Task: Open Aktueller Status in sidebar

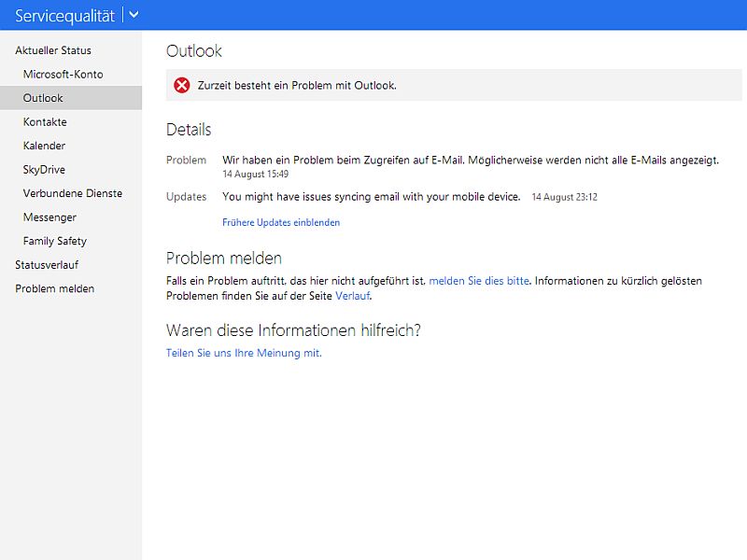Action: [53, 50]
